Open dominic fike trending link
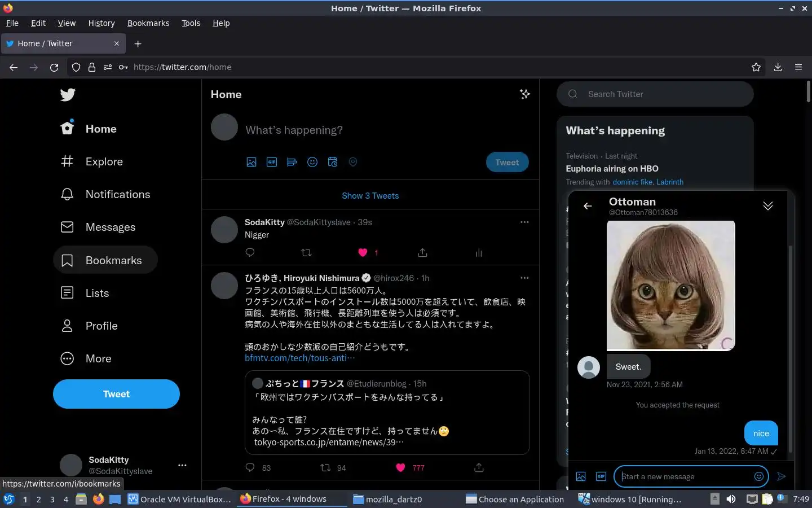This screenshot has width=812, height=508. [x=633, y=182]
